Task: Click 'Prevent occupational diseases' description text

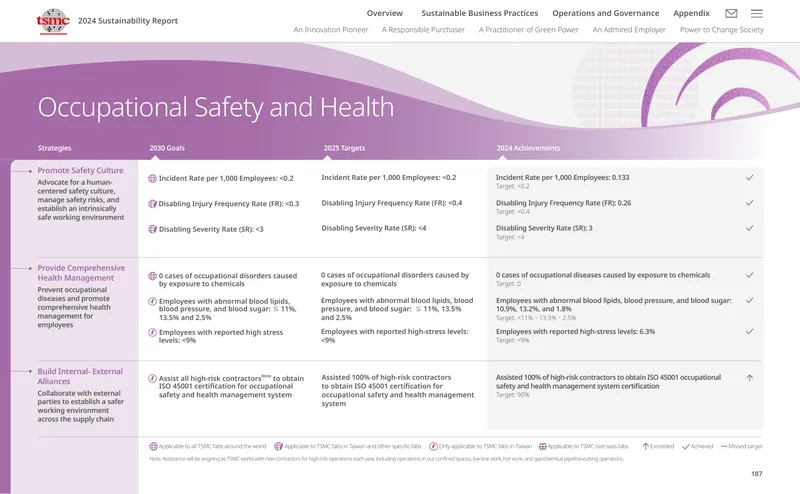Action: tap(74, 307)
